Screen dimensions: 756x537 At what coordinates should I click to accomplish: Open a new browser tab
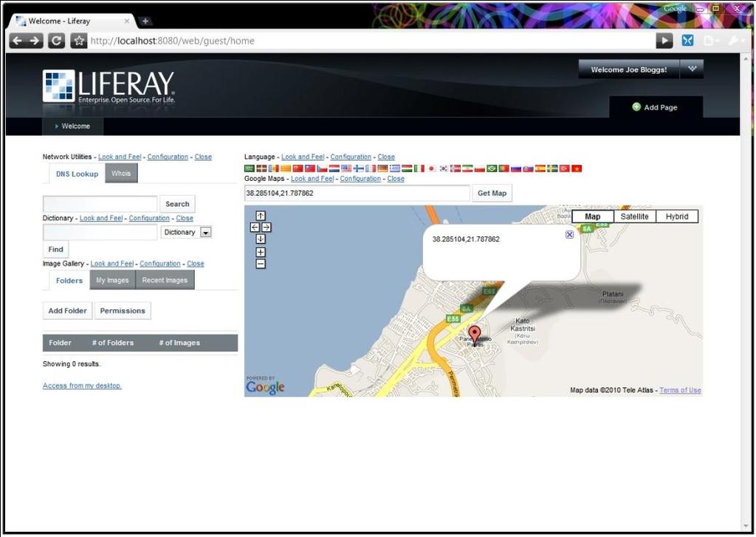[x=145, y=21]
